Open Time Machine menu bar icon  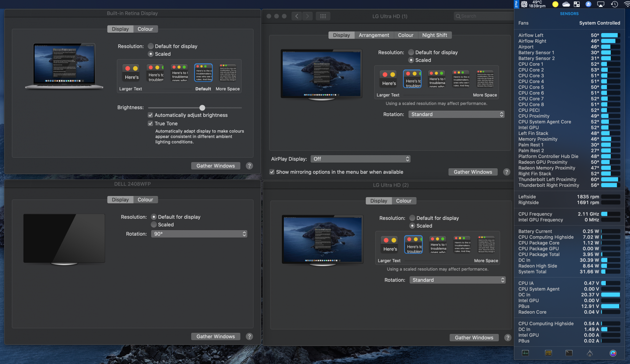(614, 4)
